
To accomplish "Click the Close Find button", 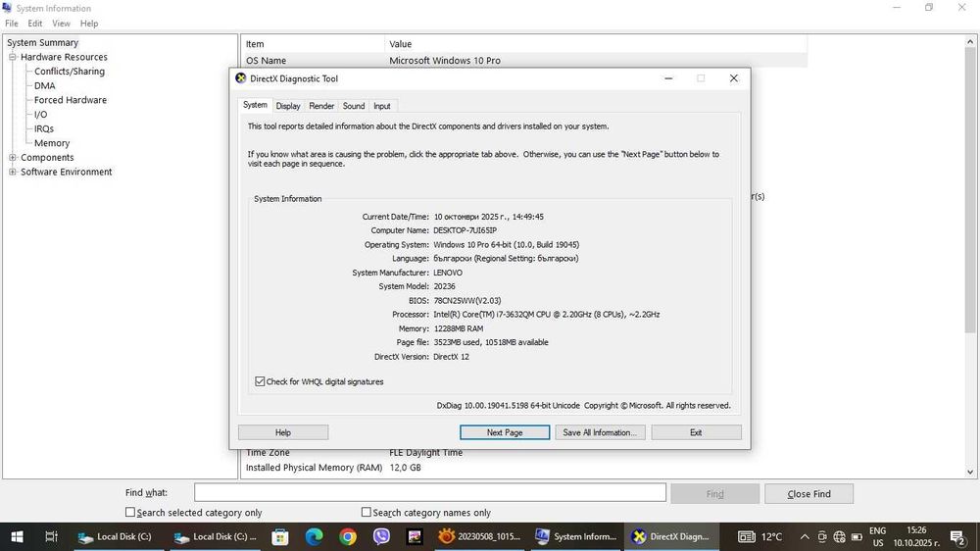I will pos(808,493).
